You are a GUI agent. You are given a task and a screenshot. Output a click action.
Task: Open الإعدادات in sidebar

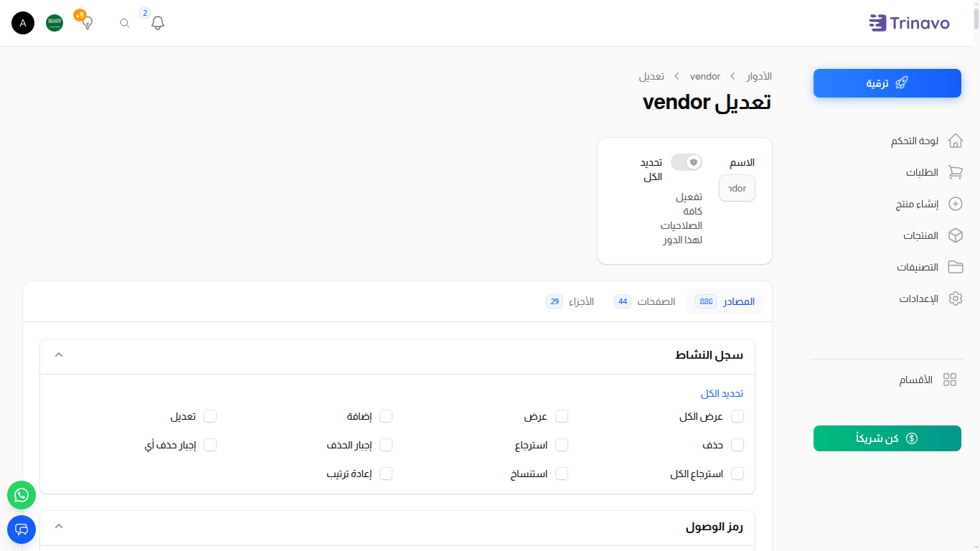pos(919,298)
